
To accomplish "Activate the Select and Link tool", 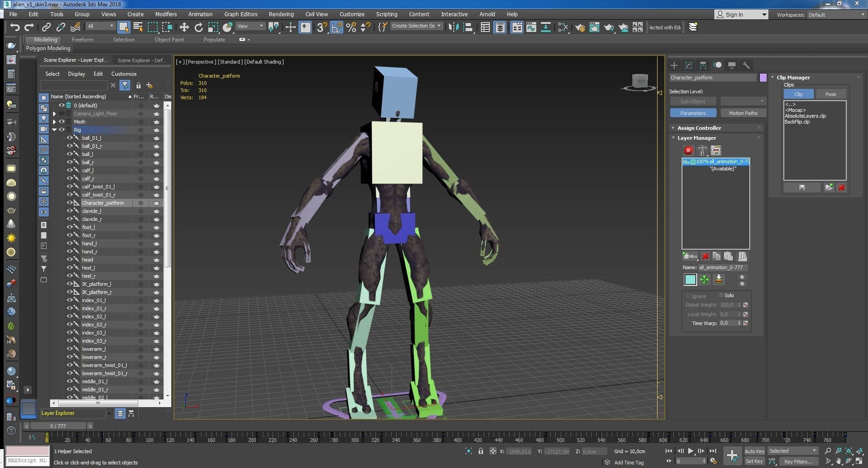I will [x=46, y=27].
